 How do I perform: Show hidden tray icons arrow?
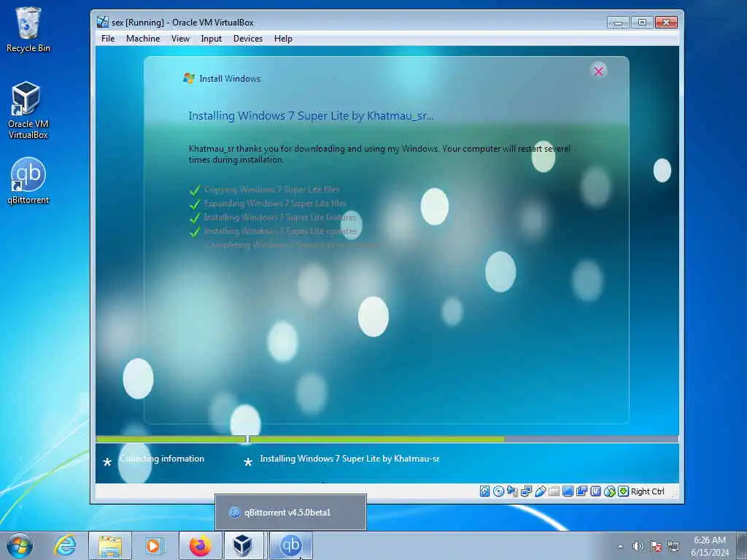(x=620, y=546)
